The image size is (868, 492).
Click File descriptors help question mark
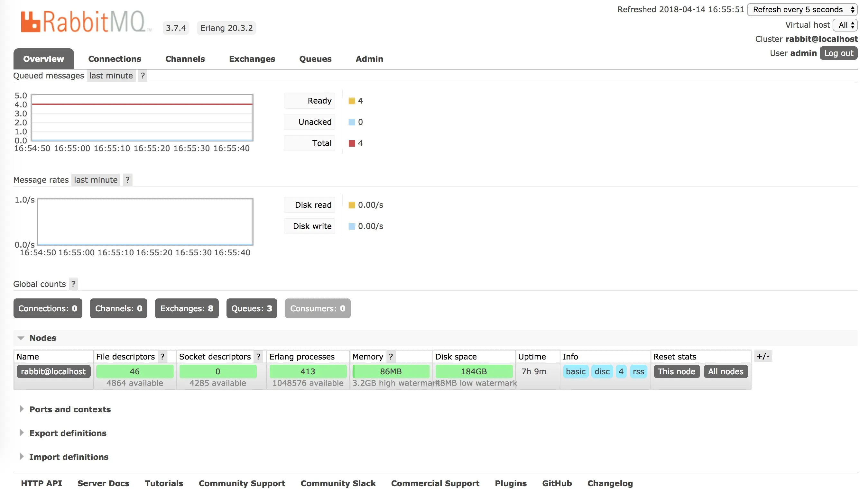[162, 357]
